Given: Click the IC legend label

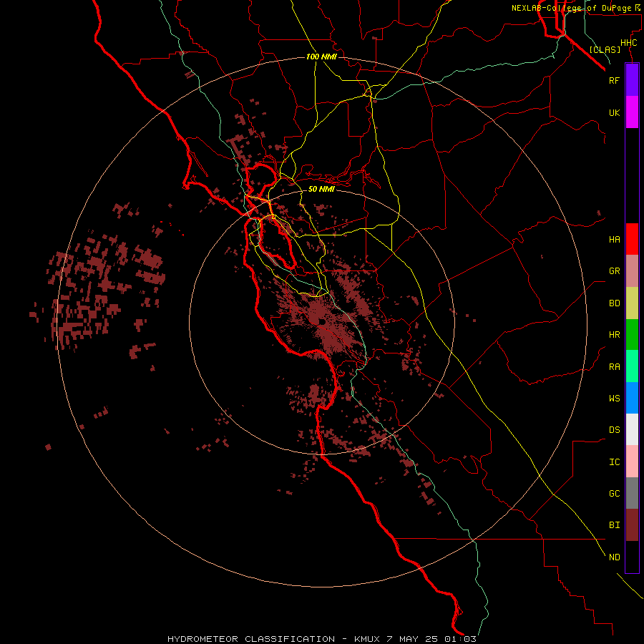Looking at the screenshot, I should tap(614, 462).
